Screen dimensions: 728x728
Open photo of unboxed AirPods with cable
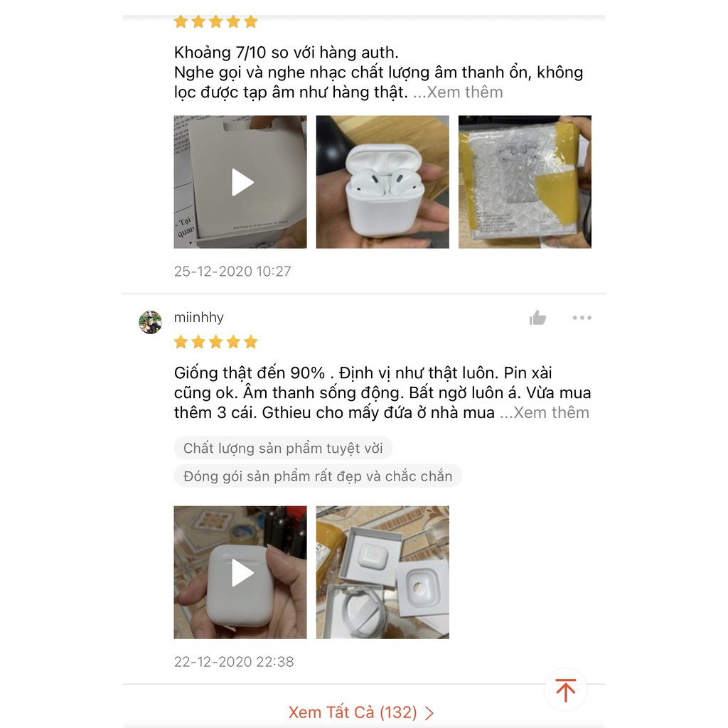(382, 572)
